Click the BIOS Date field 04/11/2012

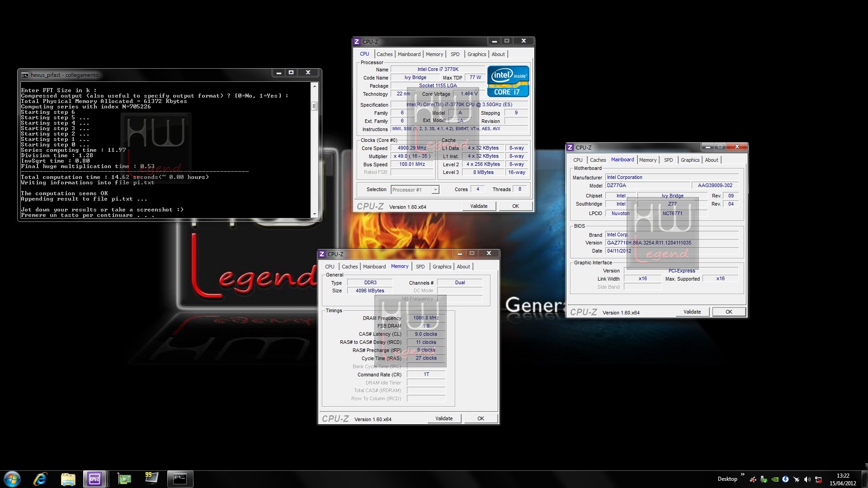point(672,251)
